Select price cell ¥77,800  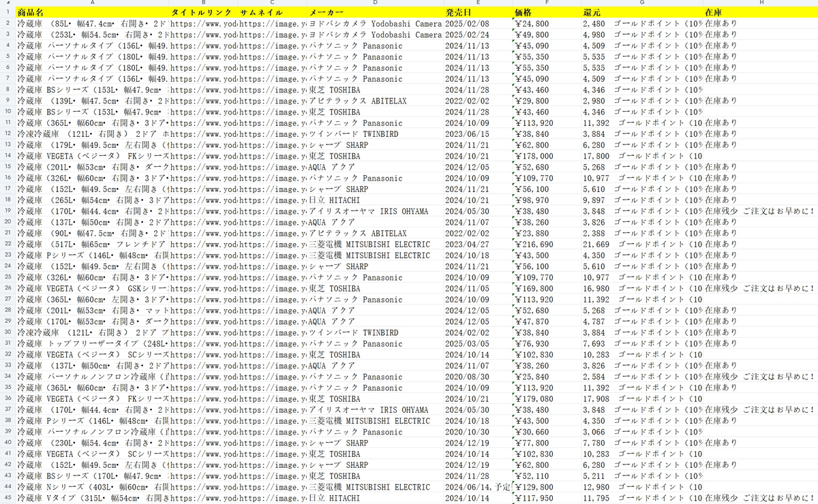tap(547, 443)
